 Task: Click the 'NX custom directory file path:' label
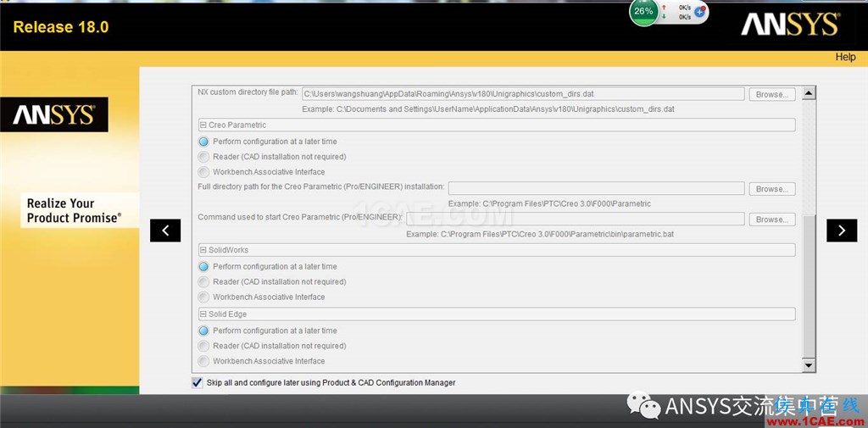[x=248, y=92]
